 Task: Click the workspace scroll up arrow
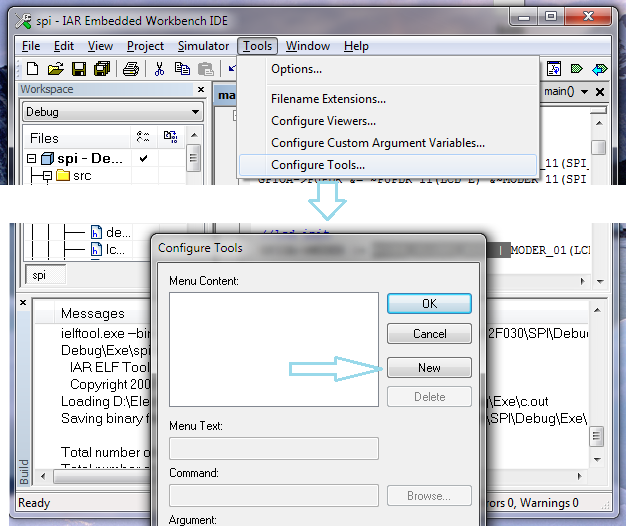[x=194, y=135]
